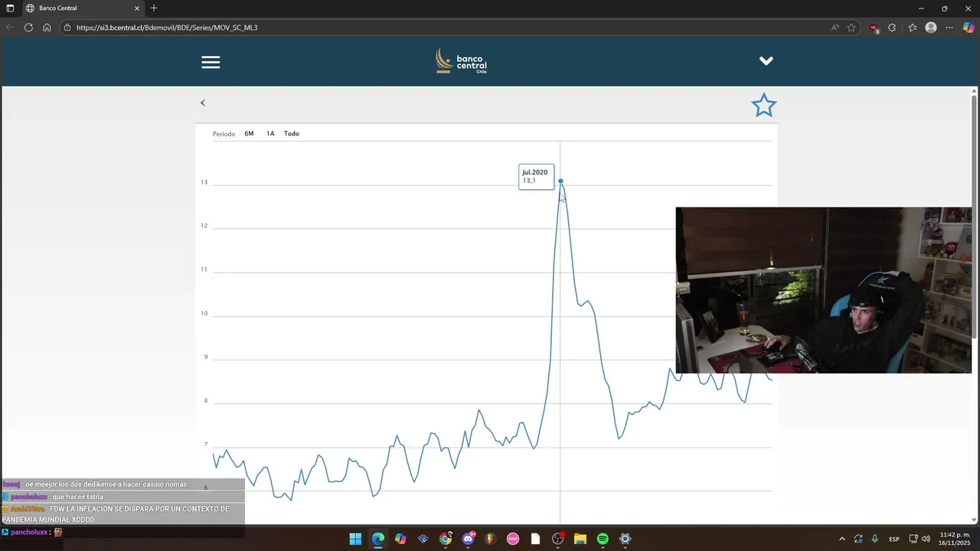Click the Edge icon in taskbar
Viewport: 980px width, 551px height.
pos(378,539)
